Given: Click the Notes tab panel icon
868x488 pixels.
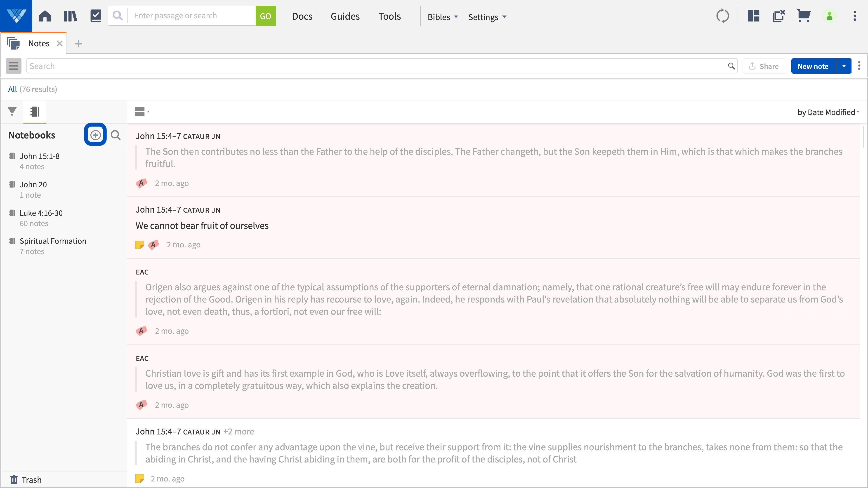Looking at the screenshot, I should coord(14,43).
